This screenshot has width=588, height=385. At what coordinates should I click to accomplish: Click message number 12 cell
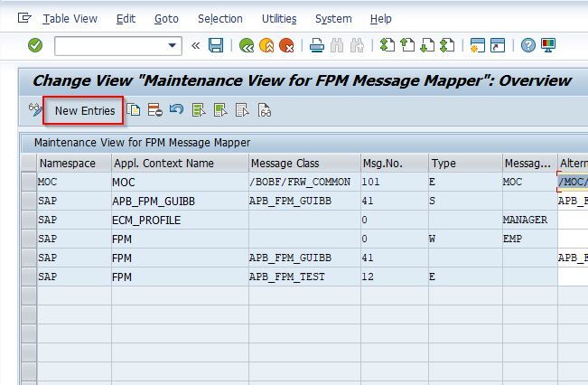tap(395, 277)
